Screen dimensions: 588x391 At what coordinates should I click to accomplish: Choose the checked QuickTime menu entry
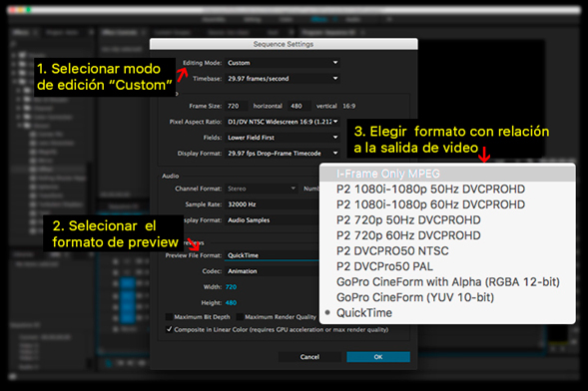447,313
